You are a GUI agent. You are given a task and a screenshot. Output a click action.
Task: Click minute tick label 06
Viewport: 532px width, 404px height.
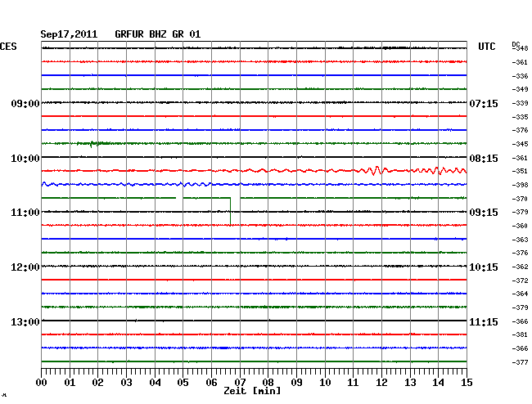point(211,383)
